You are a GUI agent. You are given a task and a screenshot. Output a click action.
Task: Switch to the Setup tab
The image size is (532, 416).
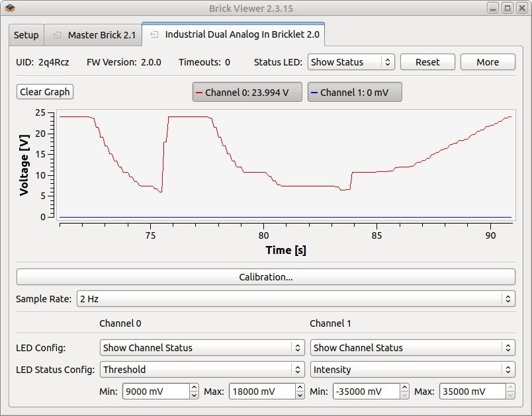click(26, 35)
